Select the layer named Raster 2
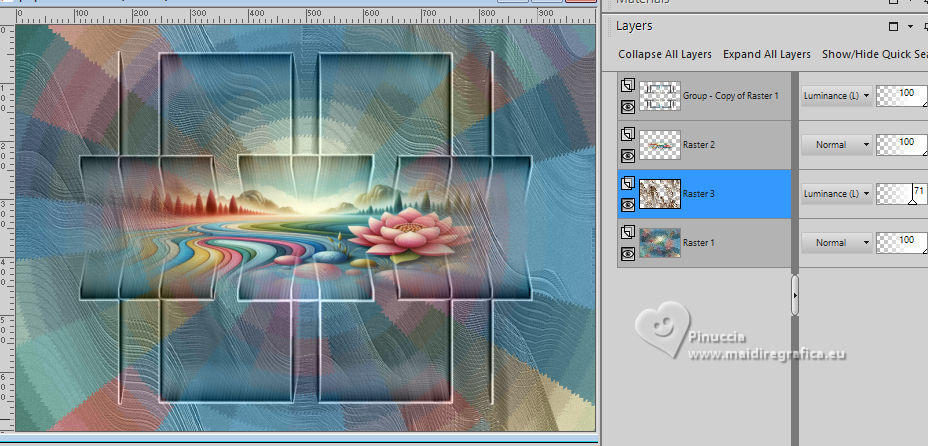 (x=700, y=145)
